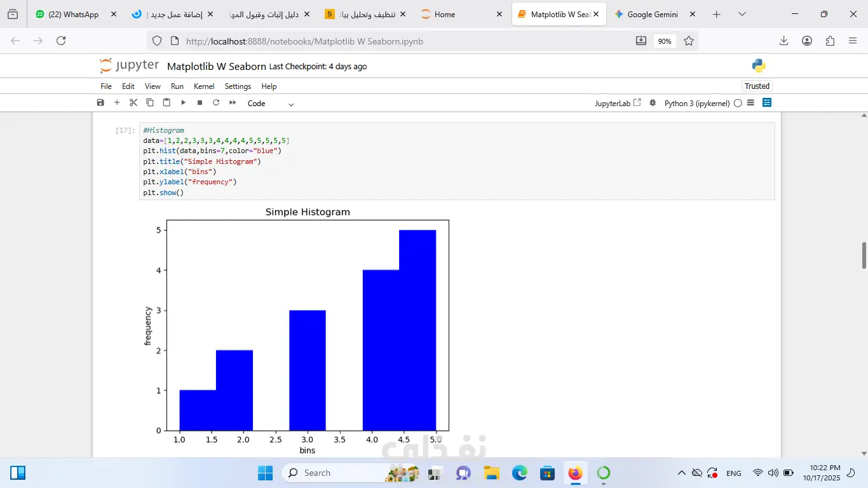Click the install icon left of the 90% zoom
Image resolution: width=868 pixels, height=488 pixels.
pos(641,41)
